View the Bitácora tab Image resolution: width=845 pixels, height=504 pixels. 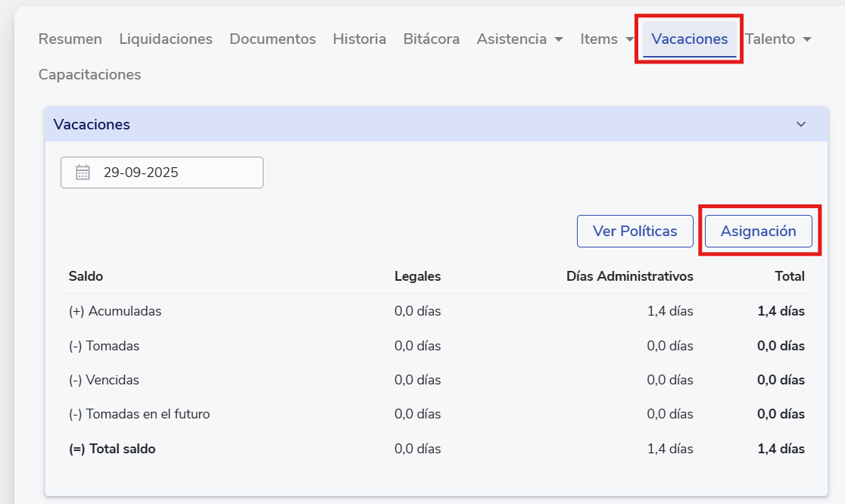pyautogui.click(x=432, y=39)
